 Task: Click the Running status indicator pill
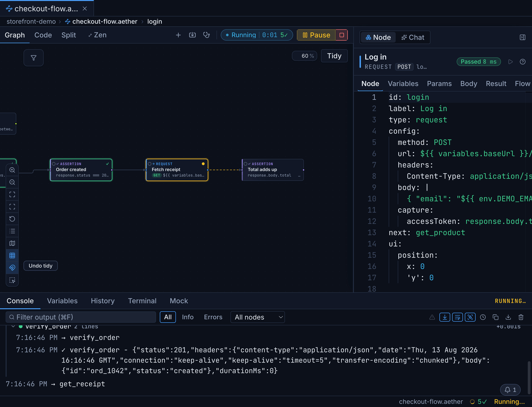point(257,35)
